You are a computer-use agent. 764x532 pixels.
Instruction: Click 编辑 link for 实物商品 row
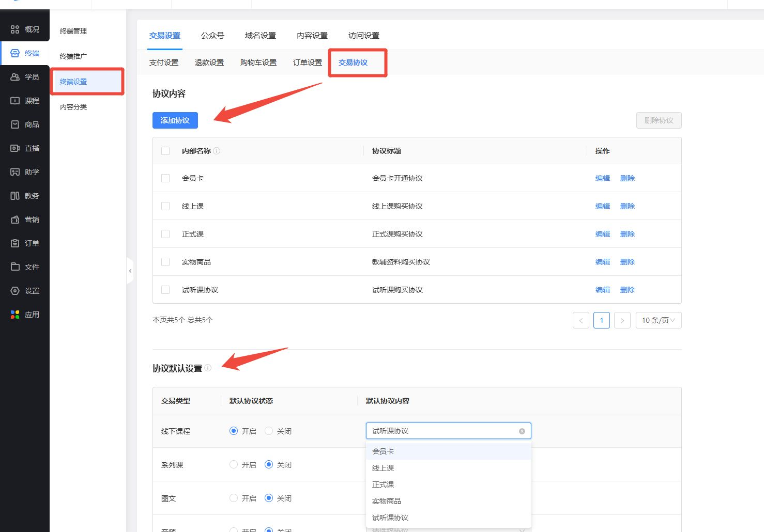tap(602, 262)
